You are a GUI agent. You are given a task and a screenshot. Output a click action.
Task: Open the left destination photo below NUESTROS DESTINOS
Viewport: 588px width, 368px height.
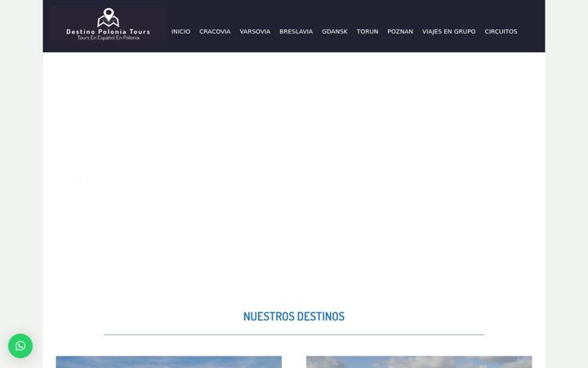click(169, 362)
